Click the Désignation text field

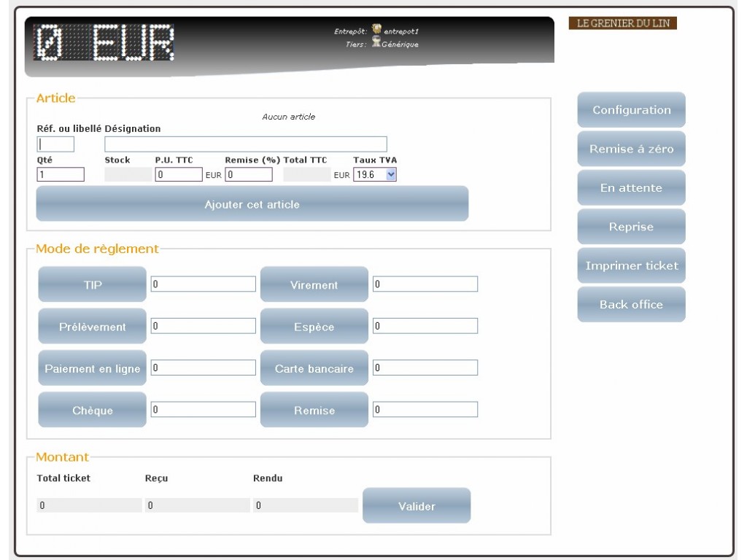pyautogui.click(x=245, y=144)
